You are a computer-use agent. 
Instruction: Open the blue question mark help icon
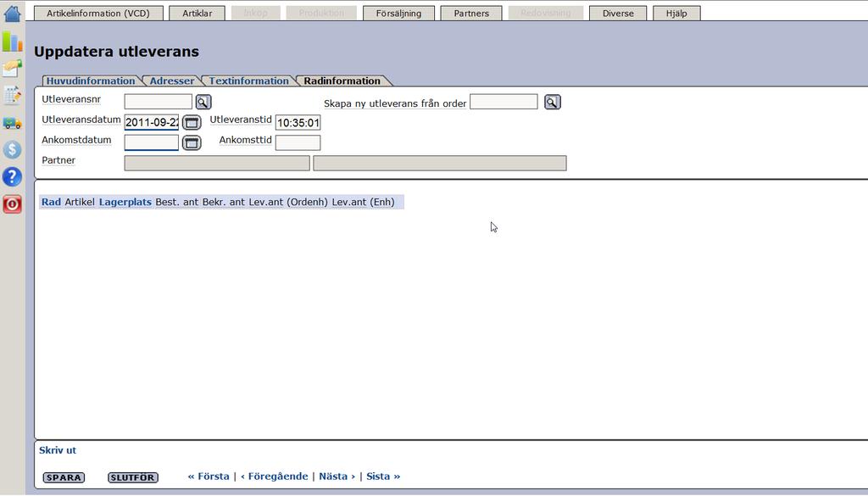click(12, 176)
